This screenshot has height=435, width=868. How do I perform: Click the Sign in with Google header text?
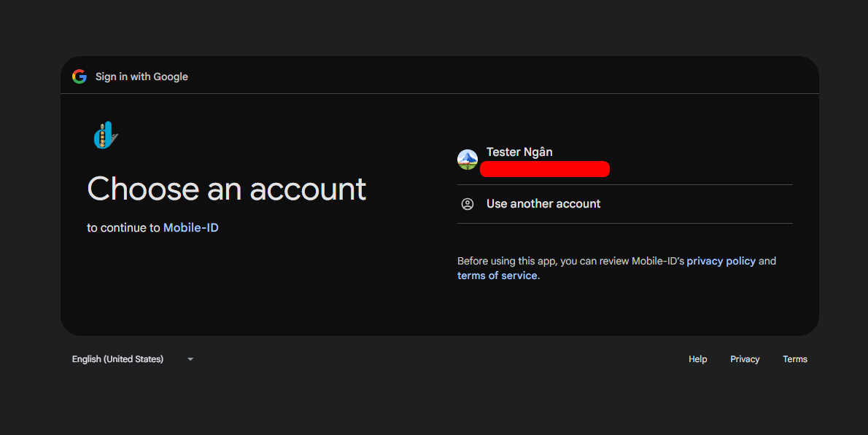click(142, 77)
